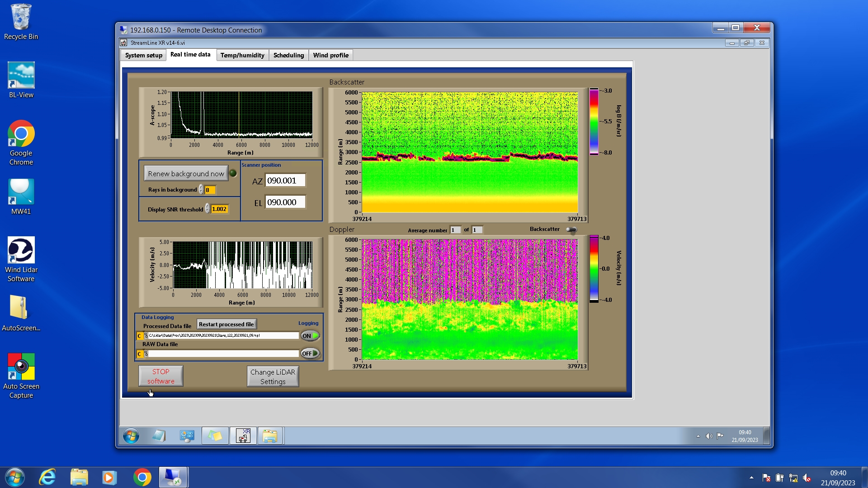Open remote desktop Start button
Image resolution: width=868 pixels, height=488 pixels.
coord(131,436)
